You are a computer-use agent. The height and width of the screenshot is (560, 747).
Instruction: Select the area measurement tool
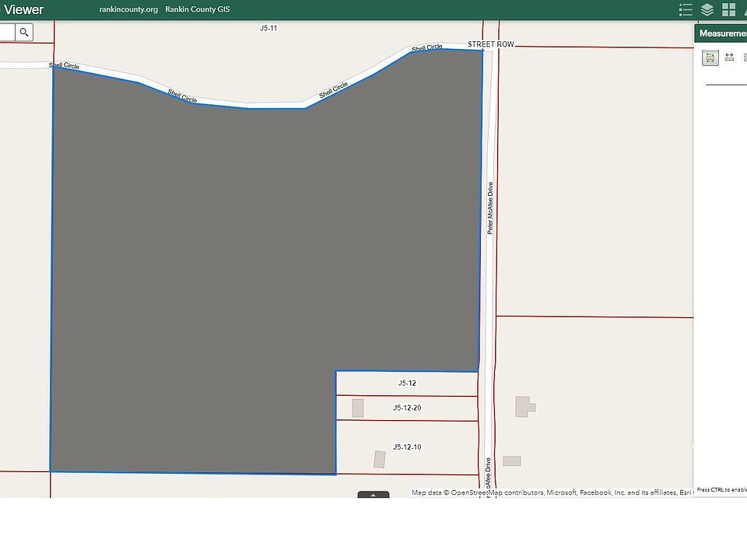710,58
